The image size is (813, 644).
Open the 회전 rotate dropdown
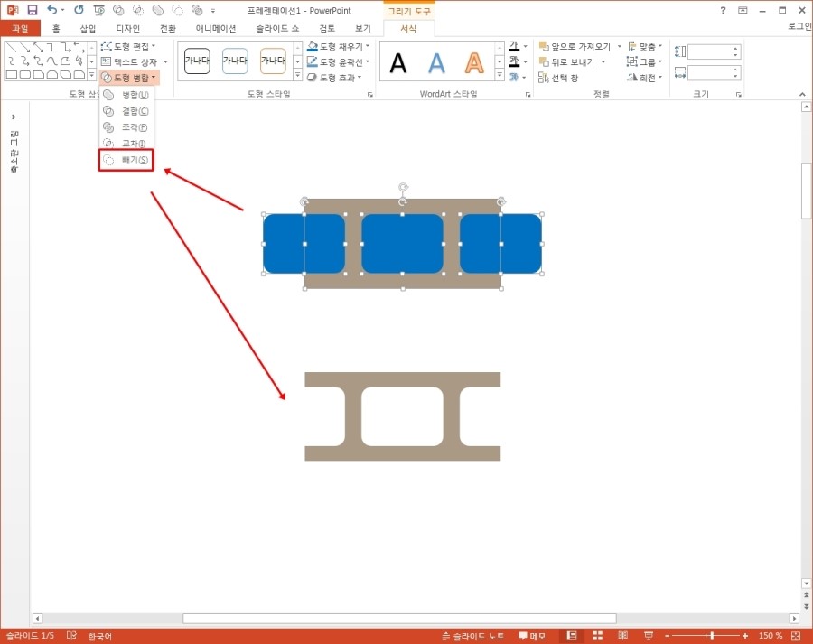point(644,78)
